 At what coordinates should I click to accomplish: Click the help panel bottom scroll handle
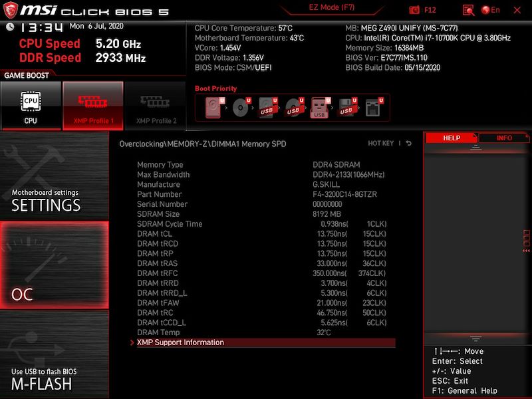click(x=475, y=338)
